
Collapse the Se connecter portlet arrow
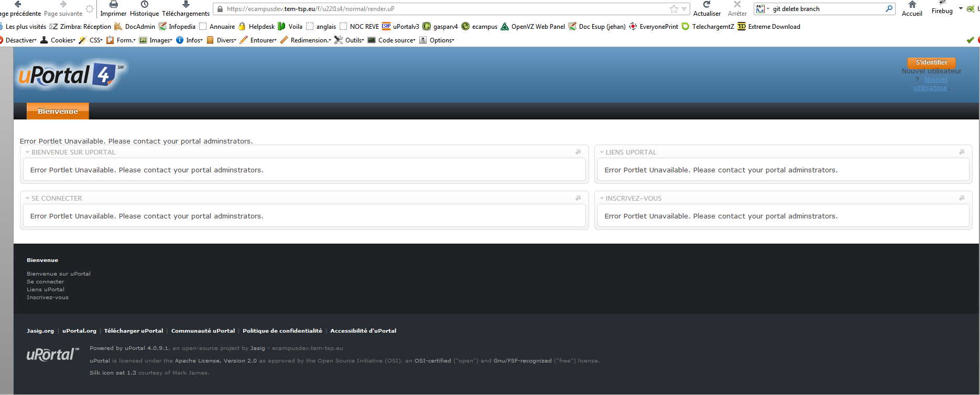(28, 199)
